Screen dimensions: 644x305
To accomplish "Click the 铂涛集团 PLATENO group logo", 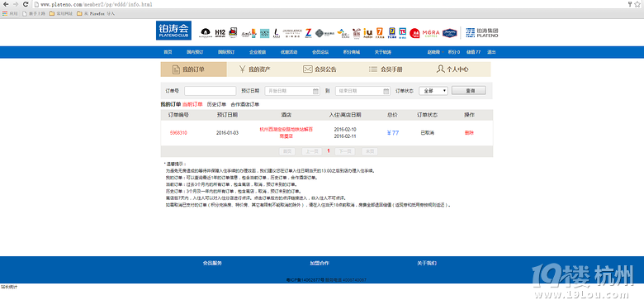I will pos(482,33).
